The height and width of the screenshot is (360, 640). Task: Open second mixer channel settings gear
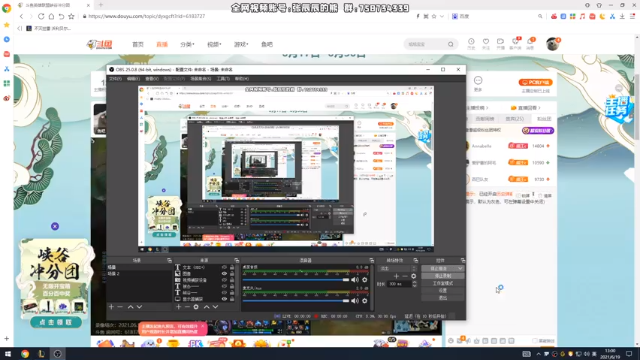(365, 301)
